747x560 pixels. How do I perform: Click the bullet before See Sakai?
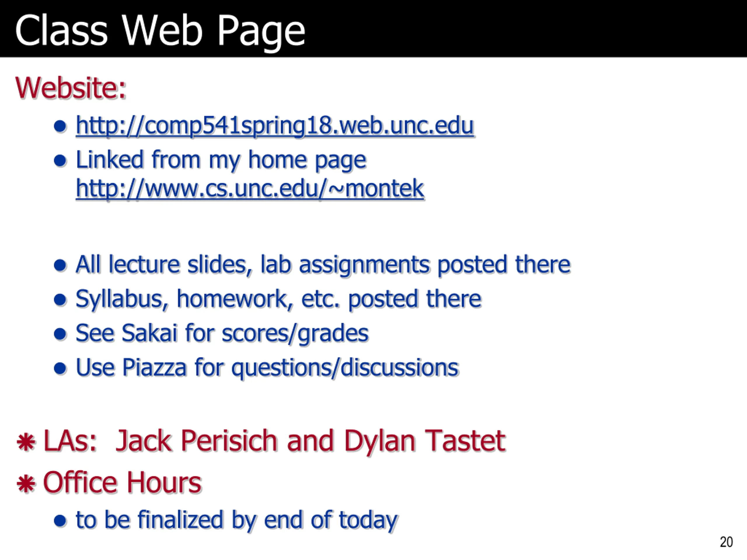pyautogui.click(x=60, y=334)
